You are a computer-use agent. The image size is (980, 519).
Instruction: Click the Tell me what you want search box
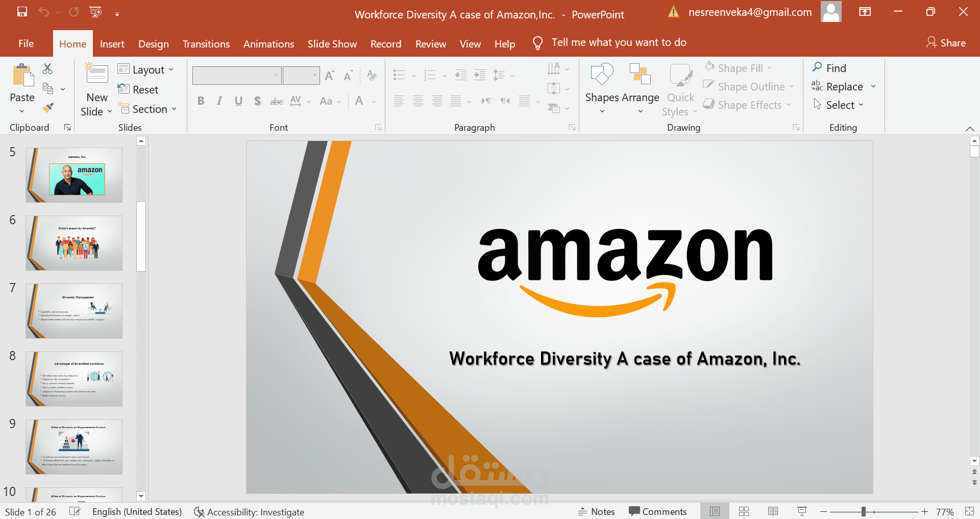coord(609,42)
